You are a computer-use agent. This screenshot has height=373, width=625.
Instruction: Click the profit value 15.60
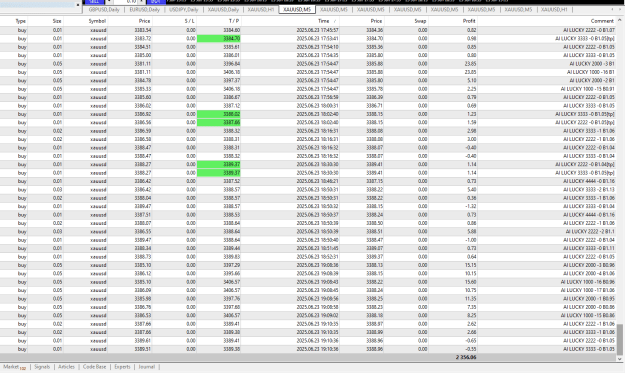pos(470,282)
